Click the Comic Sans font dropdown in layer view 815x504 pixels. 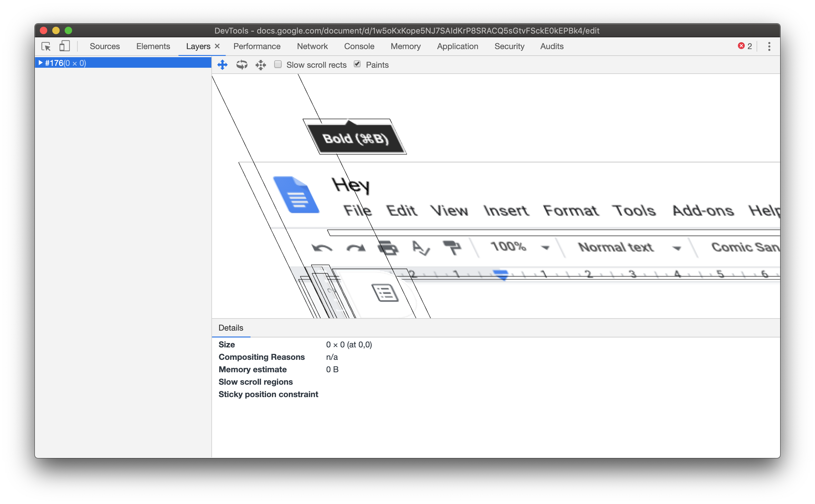pyautogui.click(x=746, y=247)
